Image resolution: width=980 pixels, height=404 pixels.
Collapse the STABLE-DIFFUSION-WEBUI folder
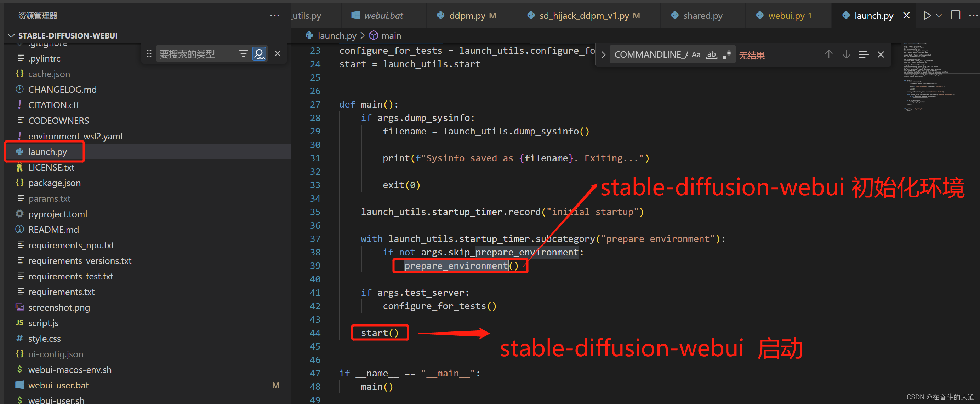[11, 35]
